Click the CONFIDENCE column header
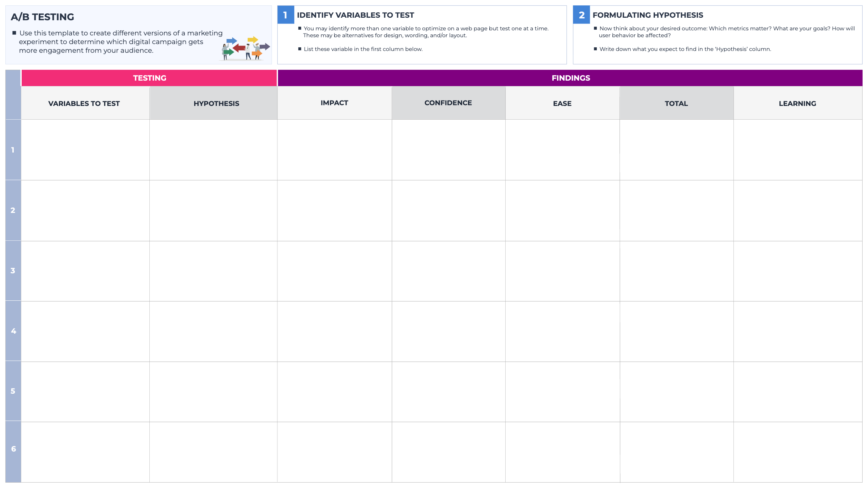The width and height of the screenshot is (868, 488). click(x=448, y=103)
